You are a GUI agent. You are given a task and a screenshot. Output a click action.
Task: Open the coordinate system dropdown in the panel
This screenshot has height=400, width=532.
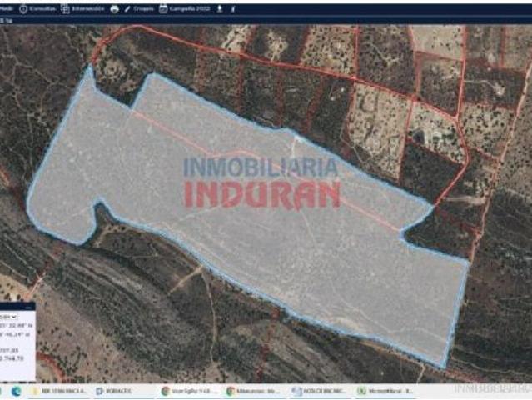(8, 317)
